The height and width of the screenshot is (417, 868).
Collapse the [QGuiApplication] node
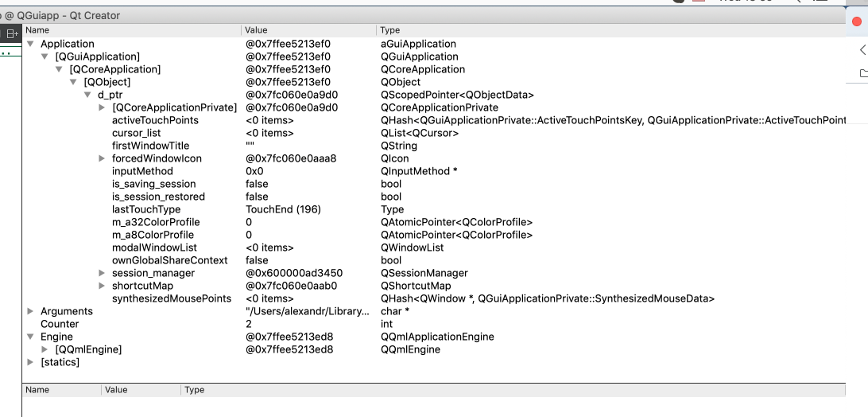point(45,57)
